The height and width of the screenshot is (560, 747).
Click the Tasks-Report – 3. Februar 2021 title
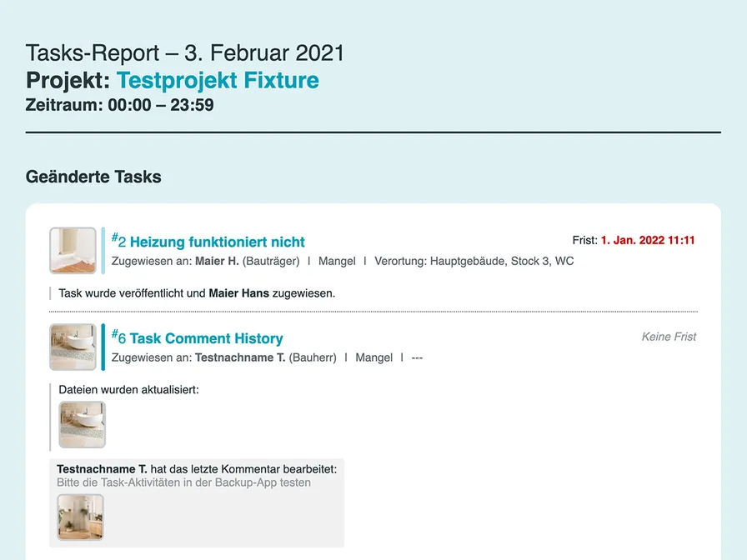[x=185, y=52]
